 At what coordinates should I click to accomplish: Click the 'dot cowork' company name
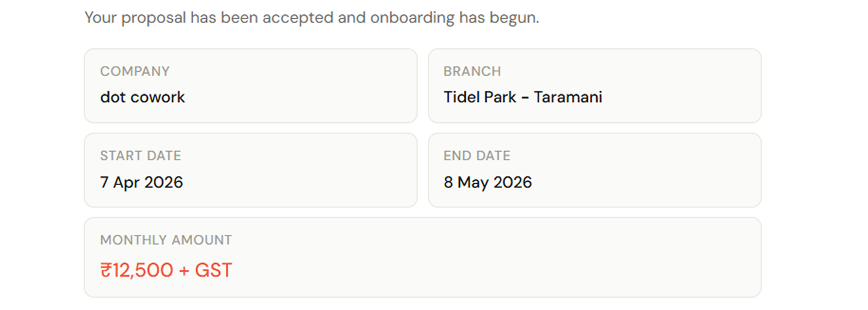click(x=142, y=97)
